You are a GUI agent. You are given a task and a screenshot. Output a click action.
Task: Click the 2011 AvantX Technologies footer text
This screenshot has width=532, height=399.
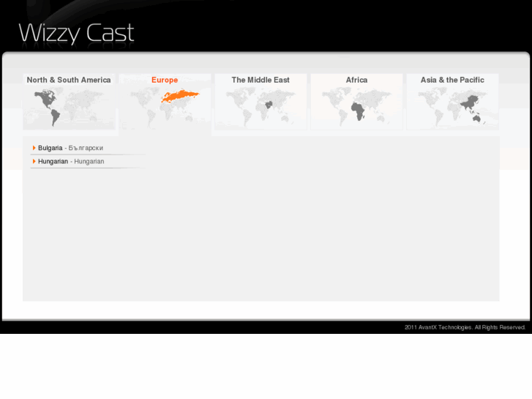(465, 327)
